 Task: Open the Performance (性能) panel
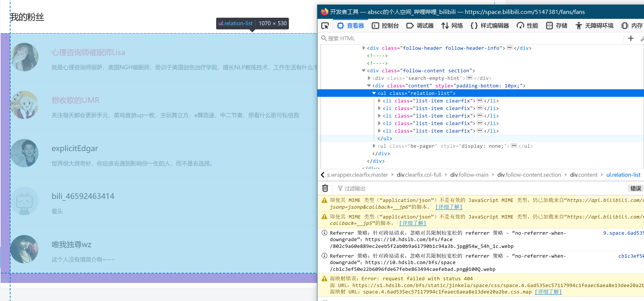pos(528,26)
